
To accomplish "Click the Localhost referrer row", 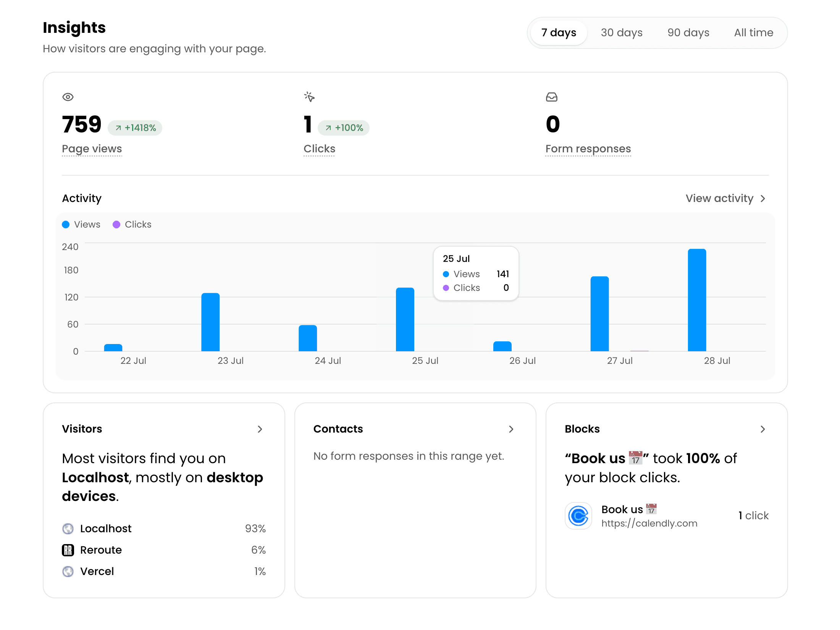I will [x=164, y=529].
